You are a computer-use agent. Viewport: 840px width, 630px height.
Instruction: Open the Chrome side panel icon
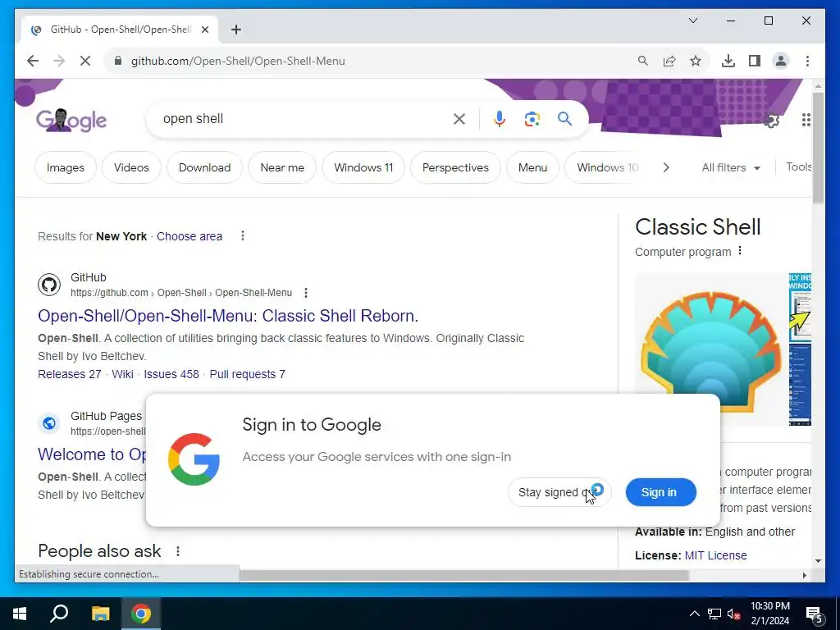click(x=755, y=61)
